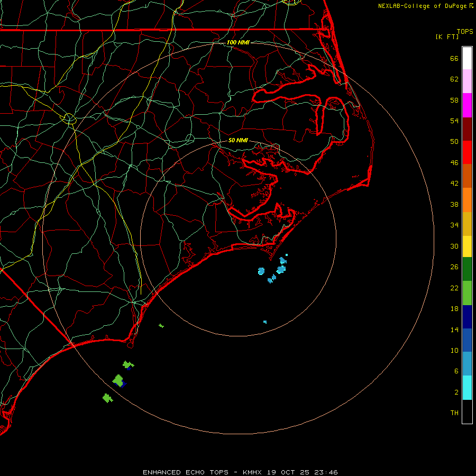The width and height of the screenshot is (476, 476).
Task: Click the TOPS legend title
Action: tap(465, 32)
